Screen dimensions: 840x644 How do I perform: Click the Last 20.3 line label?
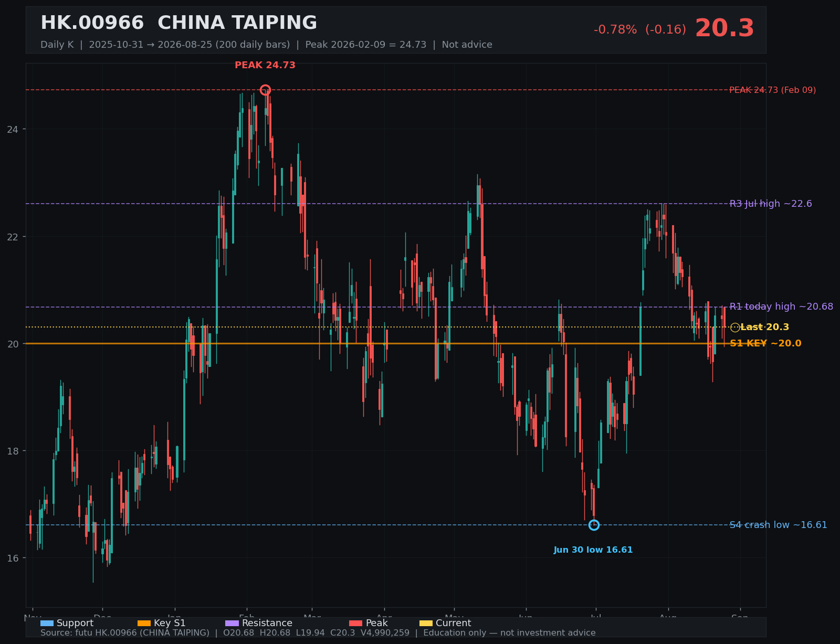click(764, 328)
